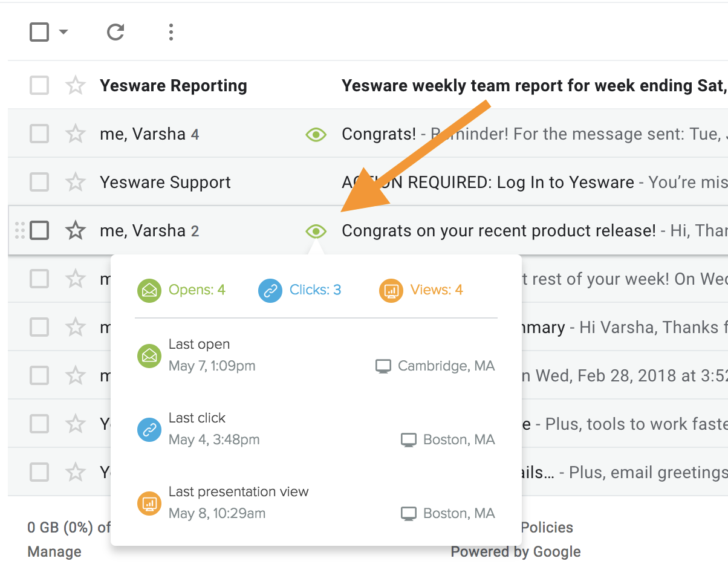The height and width of the screenshot is (570, 728).
Task: Check the Yesware Reporting email checkbox
Action: click(x=39, y=86)
